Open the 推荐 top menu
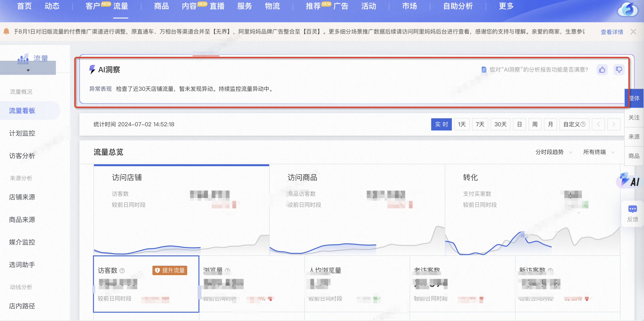This screenshot has height=321, width=644. click(313, 6)
